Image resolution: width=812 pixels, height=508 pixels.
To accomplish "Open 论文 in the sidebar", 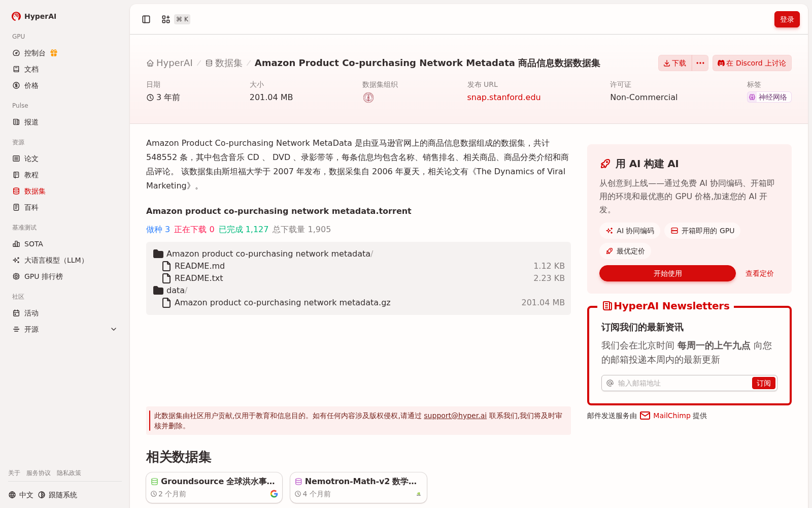I will 64,158.
